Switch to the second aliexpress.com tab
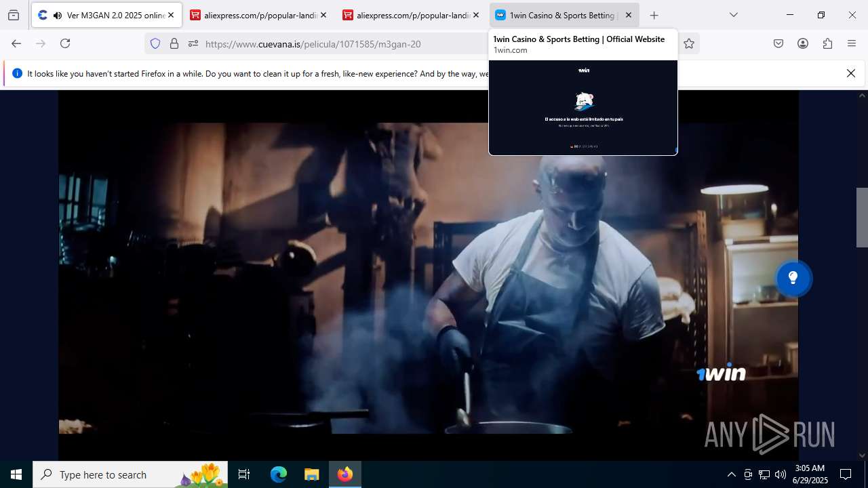Image resolution: width=868 pixels, height=488 pixels. (x=412, y=15)
